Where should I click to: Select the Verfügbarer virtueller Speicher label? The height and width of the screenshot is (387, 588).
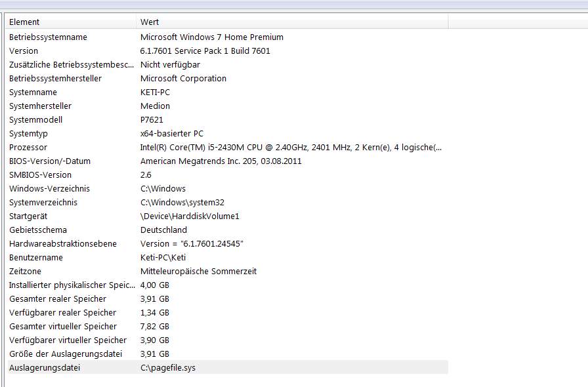pos(68,340)
